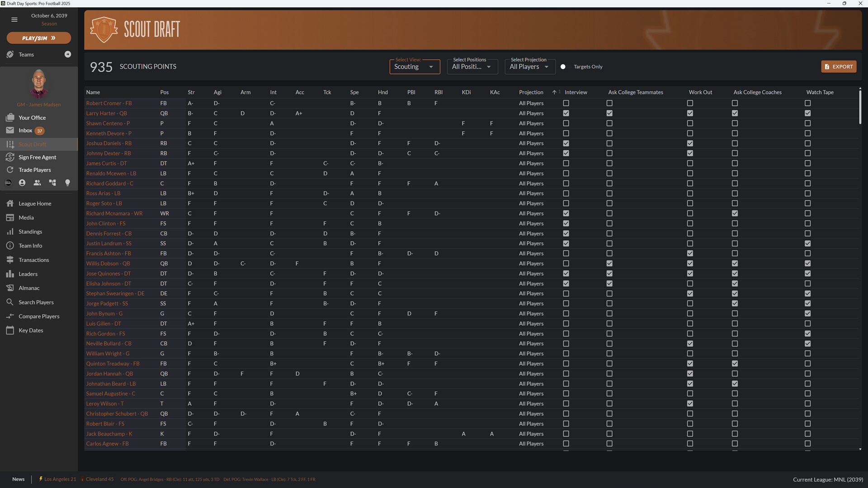Click the Key Dates calendar icon
Viewport: 868px width, 488px height.
click(10, 330)
